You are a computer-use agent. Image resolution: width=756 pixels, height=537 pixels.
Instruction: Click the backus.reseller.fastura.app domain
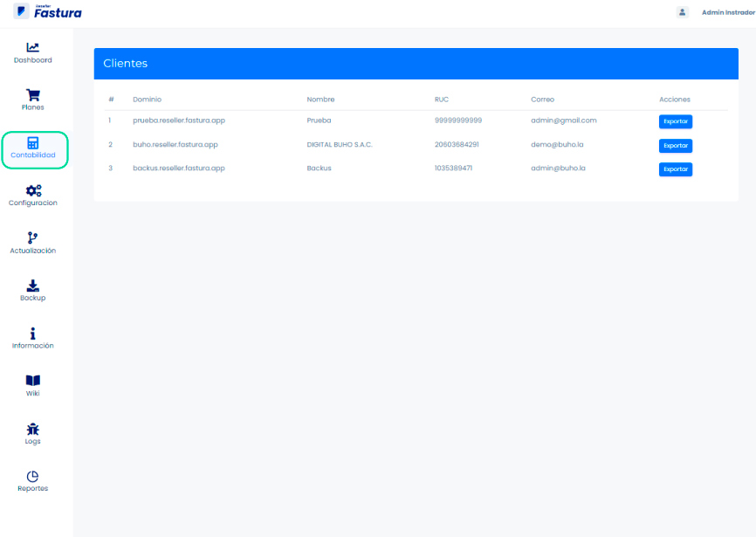pos(179,168)
